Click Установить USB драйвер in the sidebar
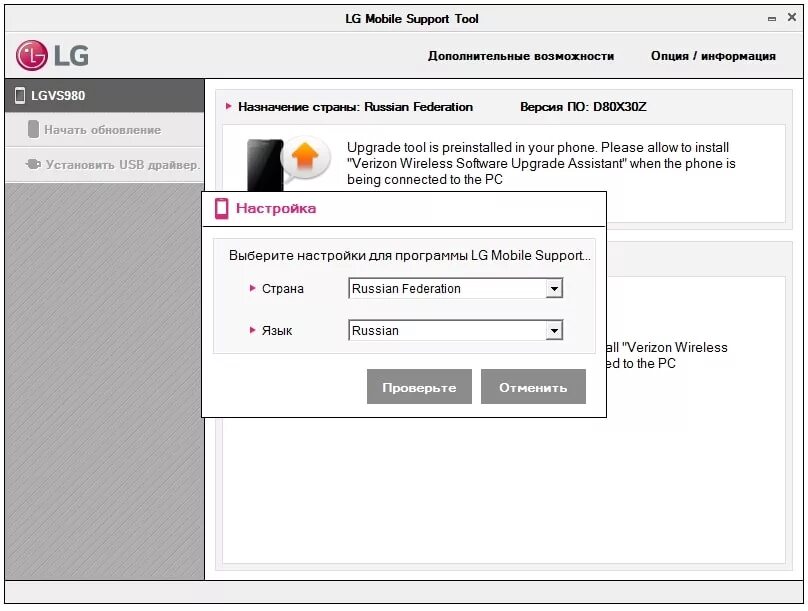Screen dimensions: 808x611 (105, 165)
